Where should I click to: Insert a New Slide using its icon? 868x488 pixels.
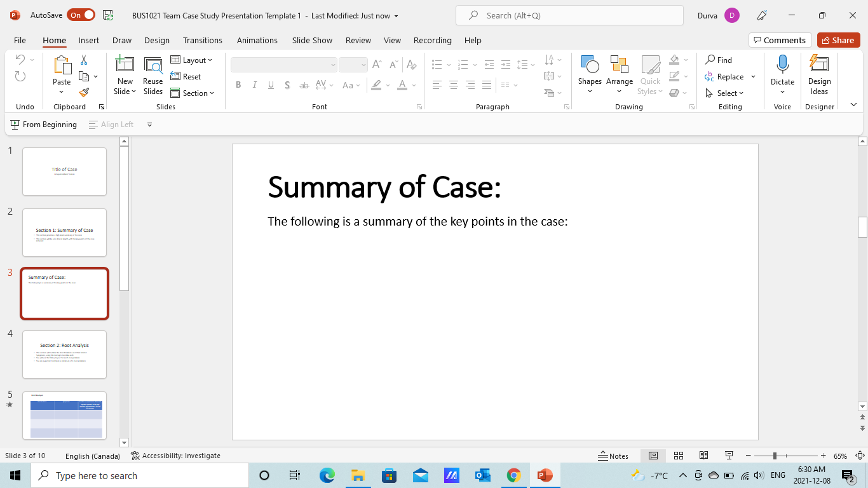pyautogui.click(x=125, y=64)
